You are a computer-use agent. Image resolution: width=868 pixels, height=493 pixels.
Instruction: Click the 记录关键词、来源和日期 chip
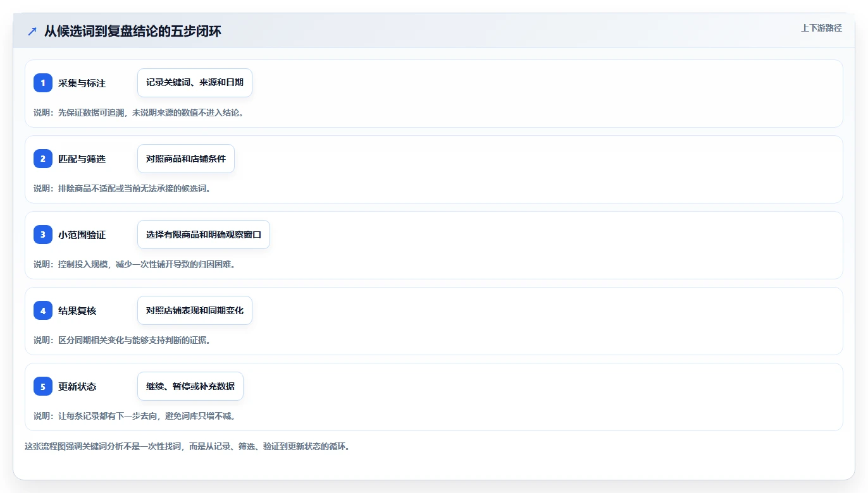click(x=195, y=83)
